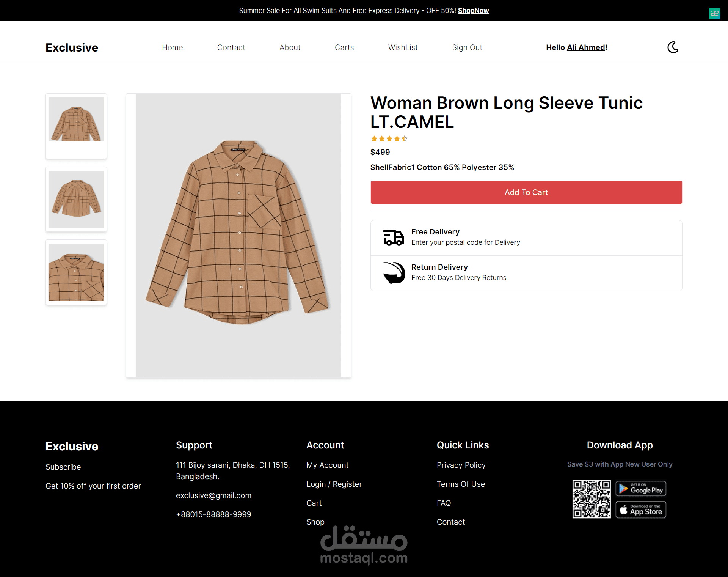This screenshot has width=728, height=577.
Task: Open the Ali Ahmed profile link
Action: [587, 47]
